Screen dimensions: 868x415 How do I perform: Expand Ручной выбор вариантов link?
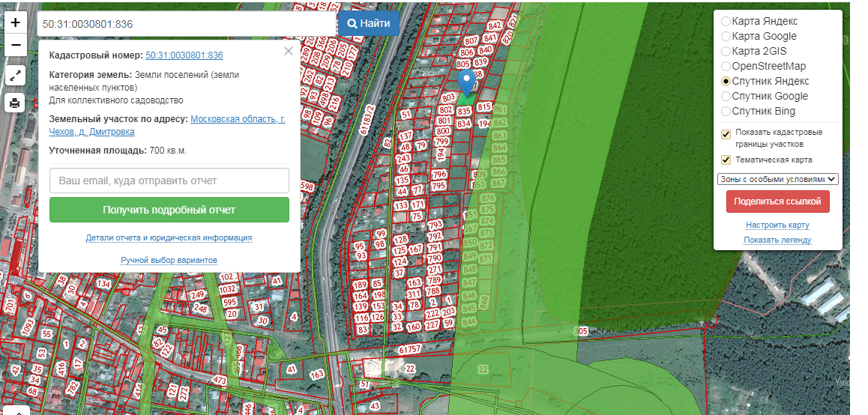click(169, 260)
